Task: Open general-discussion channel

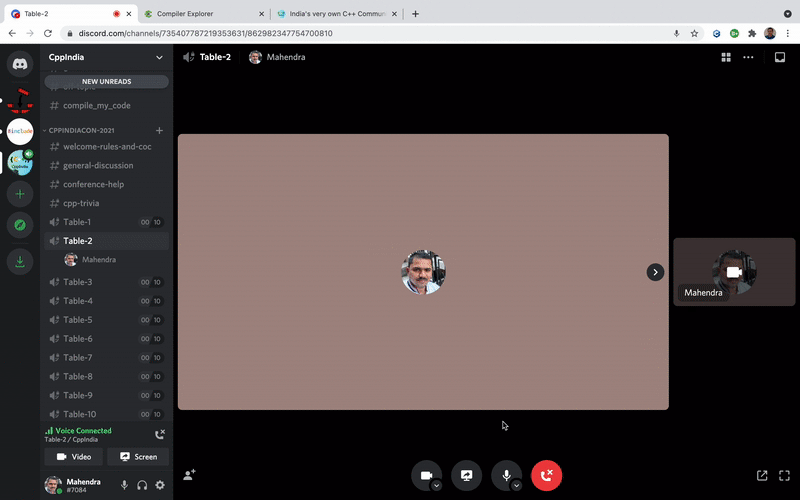Action: click(x=107, y=165)
